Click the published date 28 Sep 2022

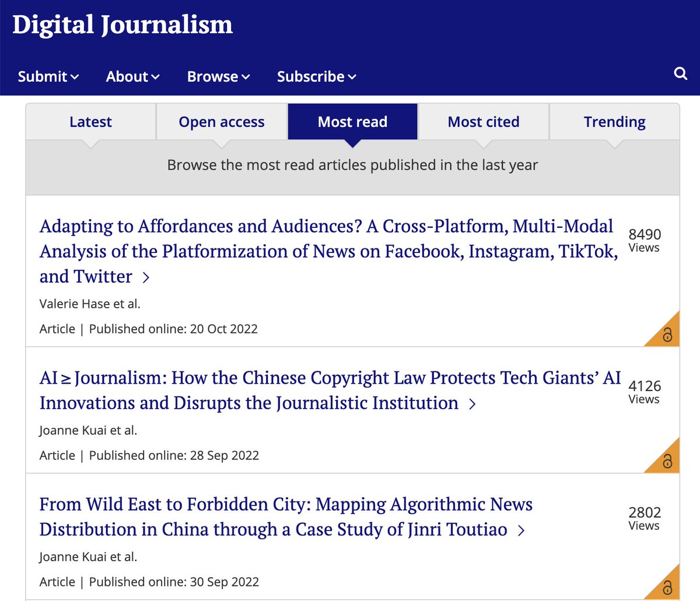[225, 455]
